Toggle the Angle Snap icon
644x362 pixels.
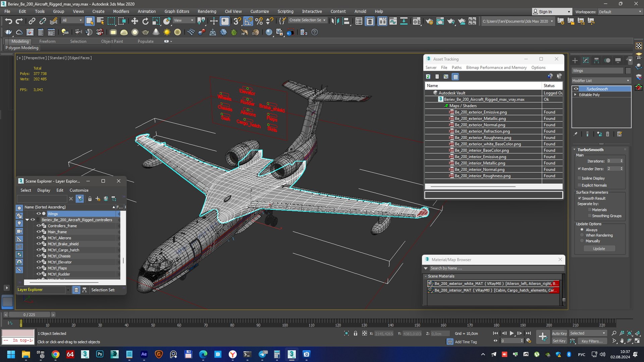coord(248,21)
